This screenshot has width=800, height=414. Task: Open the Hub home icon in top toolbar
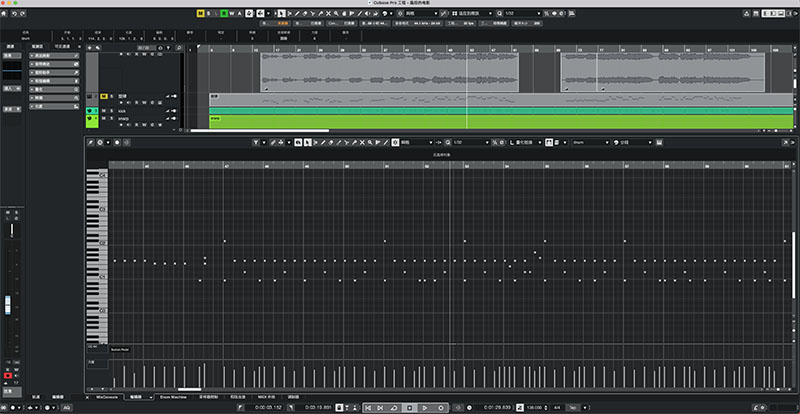[x=4, y=13]
